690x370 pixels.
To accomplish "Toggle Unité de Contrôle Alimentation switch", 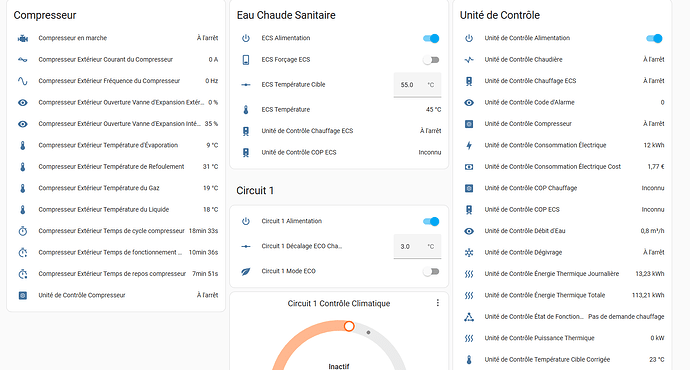I will click(x=654, y=38).
